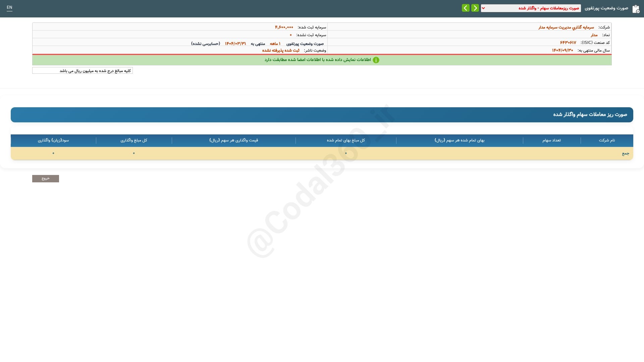Click the portfolio report clipboard icon
Viewport: 644px width, 362px height.
tap(636, 9)
